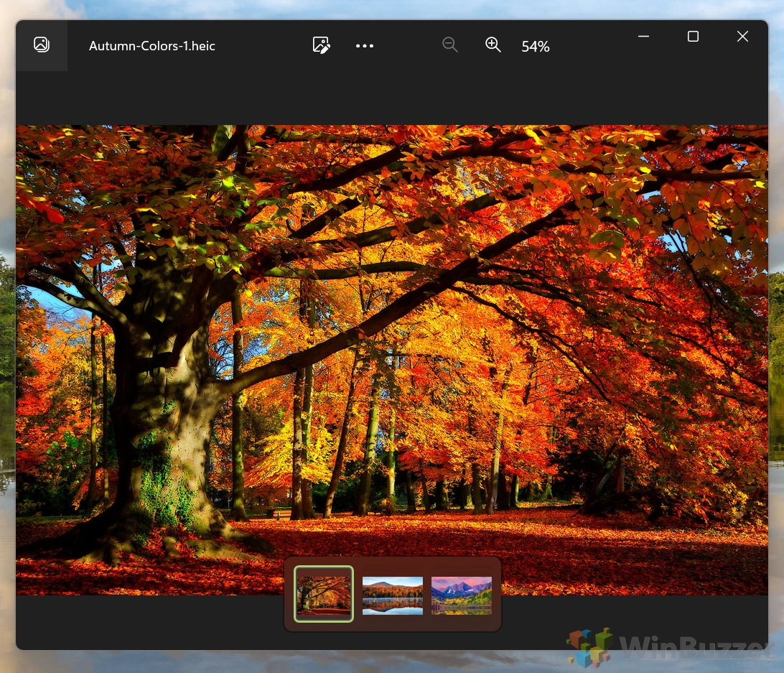Click the empty title bar beside 54%
Image resolution: width=784 pixels, height=673 pixels.
590,46
